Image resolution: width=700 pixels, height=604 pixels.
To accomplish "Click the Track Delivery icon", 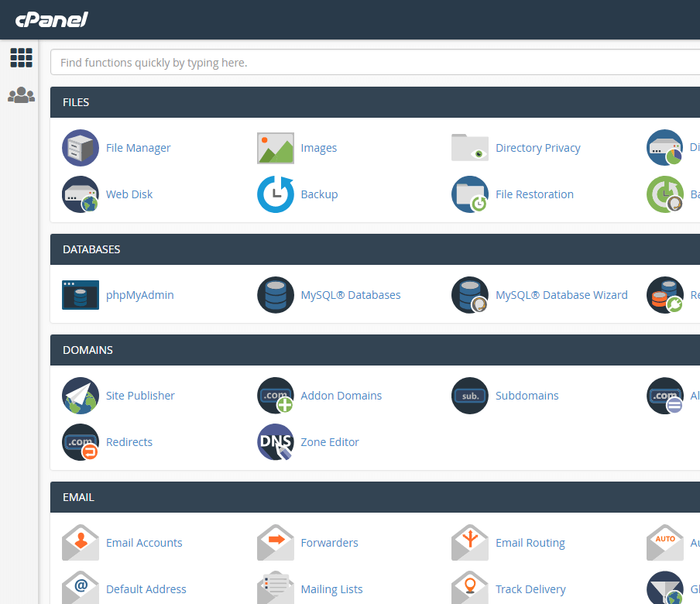I will click(x=470, y=589).
